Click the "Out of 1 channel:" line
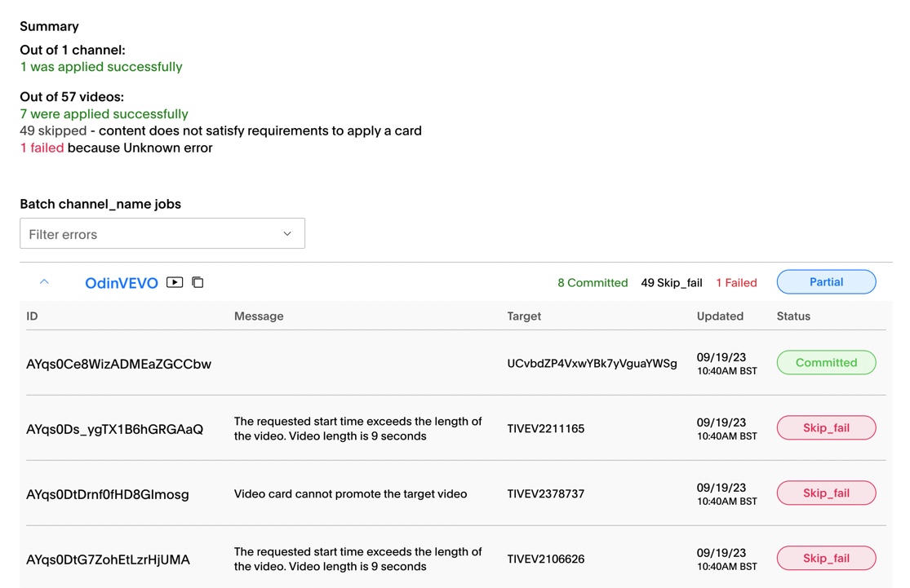 coord(73,50)
